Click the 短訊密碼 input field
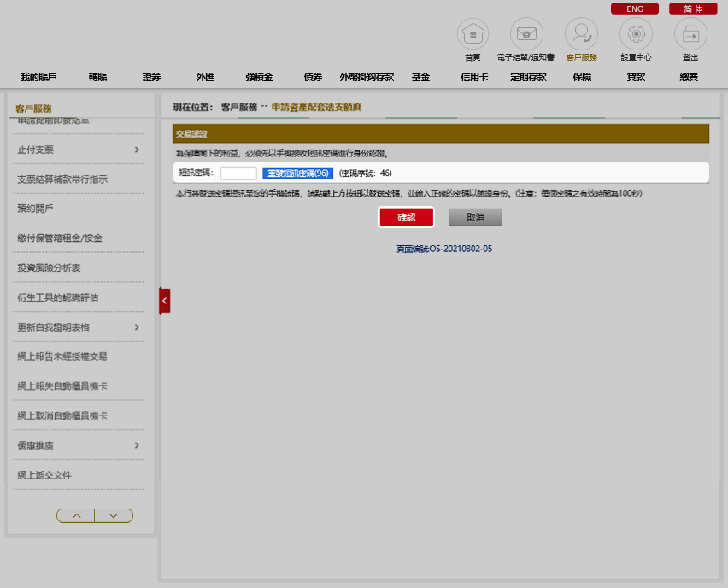The width and height of the screenshot is (728, 588). click(x=238, y=173)
